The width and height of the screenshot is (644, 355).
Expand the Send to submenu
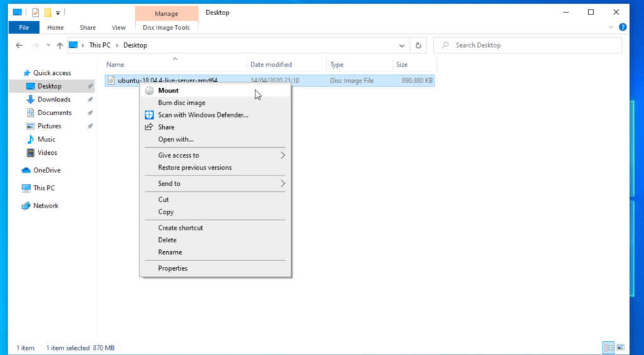pyautogui.click(x=282, y=184)
